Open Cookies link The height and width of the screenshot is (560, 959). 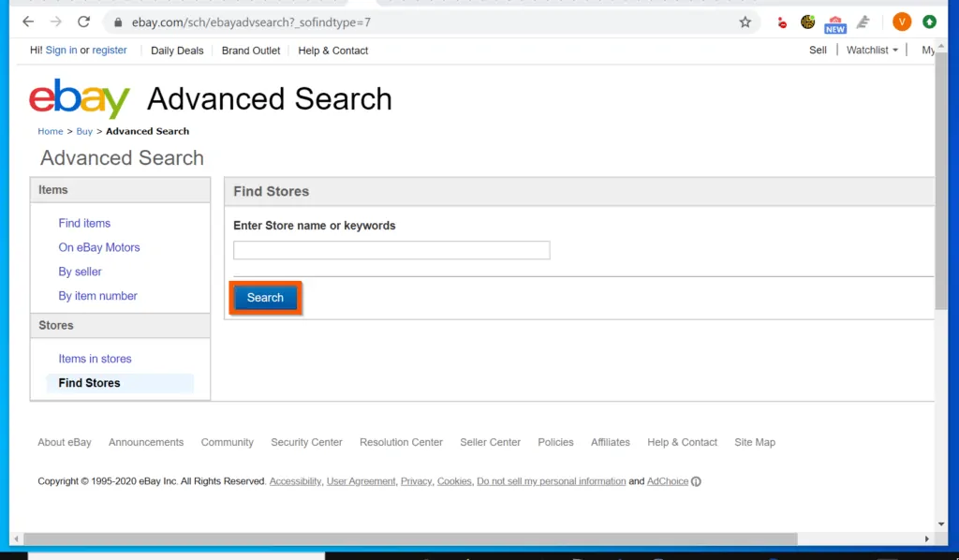point(454,481)
